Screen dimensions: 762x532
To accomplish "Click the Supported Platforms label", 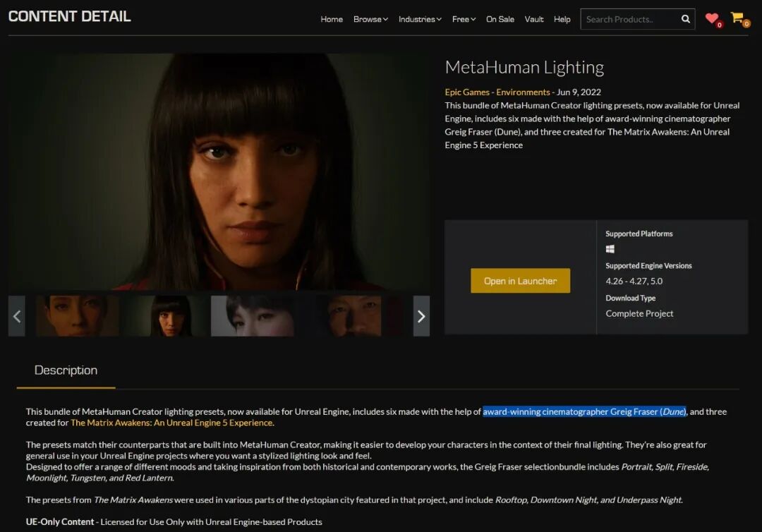I will pyautogui.click(x=639, y=234).
